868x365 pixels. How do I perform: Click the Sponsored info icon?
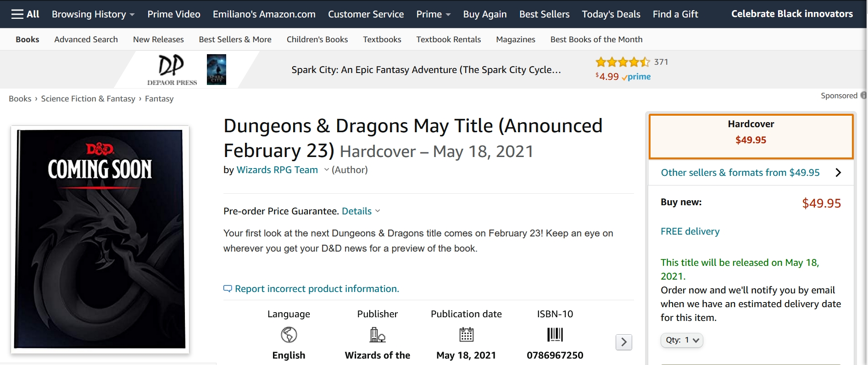[863, 95]
